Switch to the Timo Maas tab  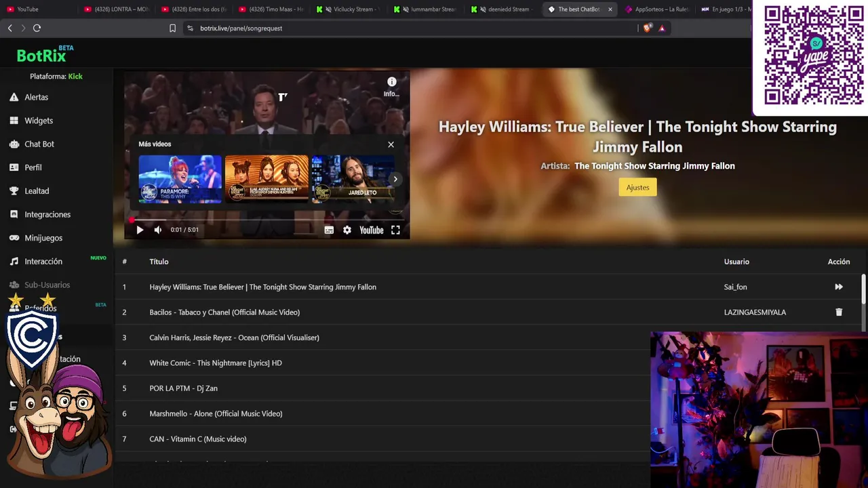(x=271, y=9)
